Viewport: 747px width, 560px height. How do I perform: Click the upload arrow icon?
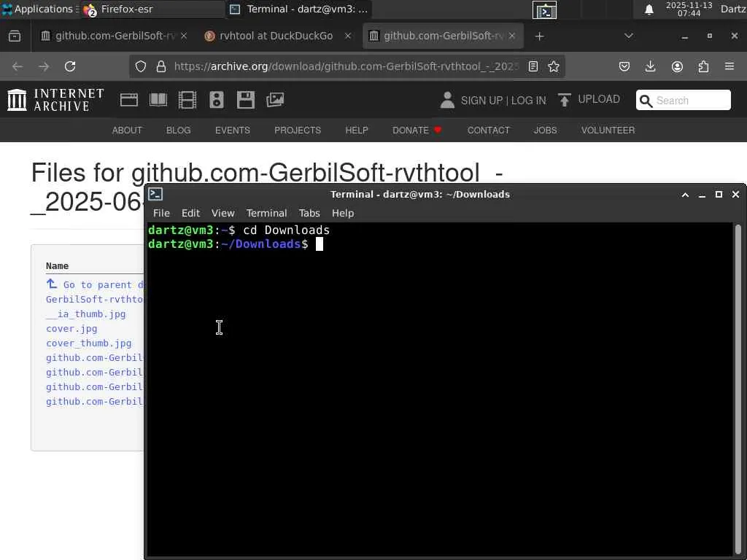point(564,100)
